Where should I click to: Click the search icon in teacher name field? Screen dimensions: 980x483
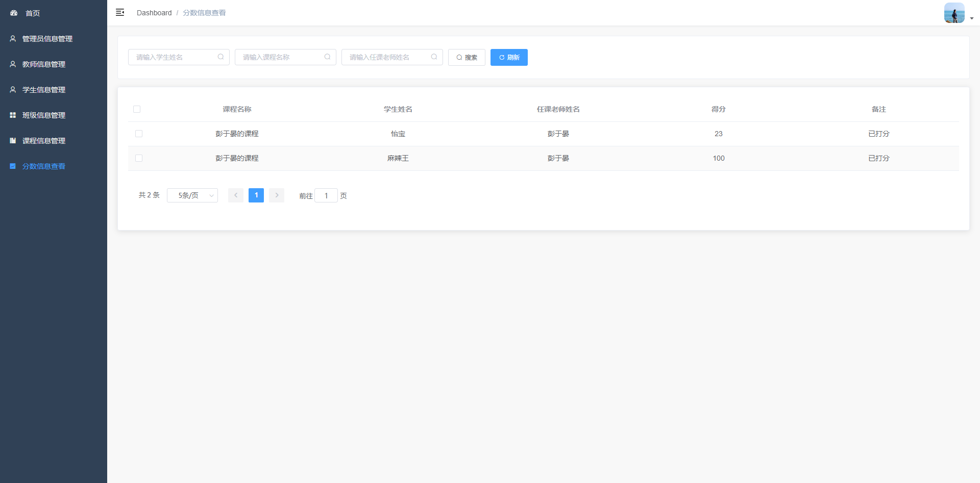pyautogui.click(x=434, y=57)
